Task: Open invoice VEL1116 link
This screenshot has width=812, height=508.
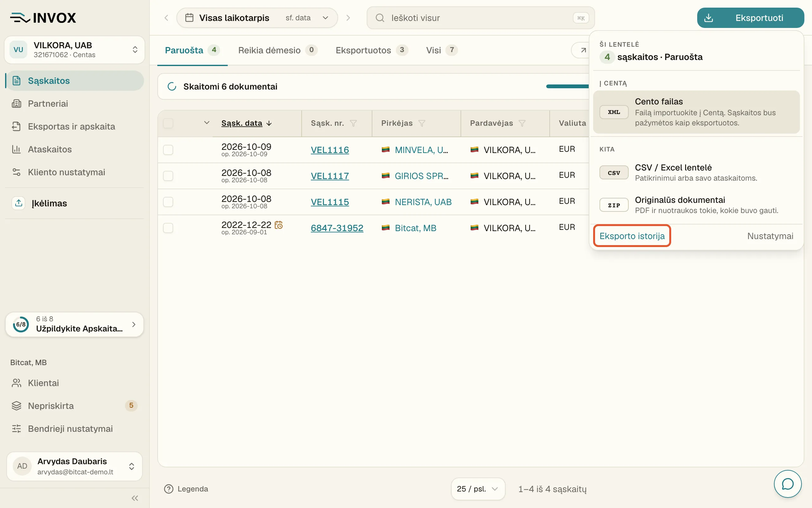Action: click(330, 150)
